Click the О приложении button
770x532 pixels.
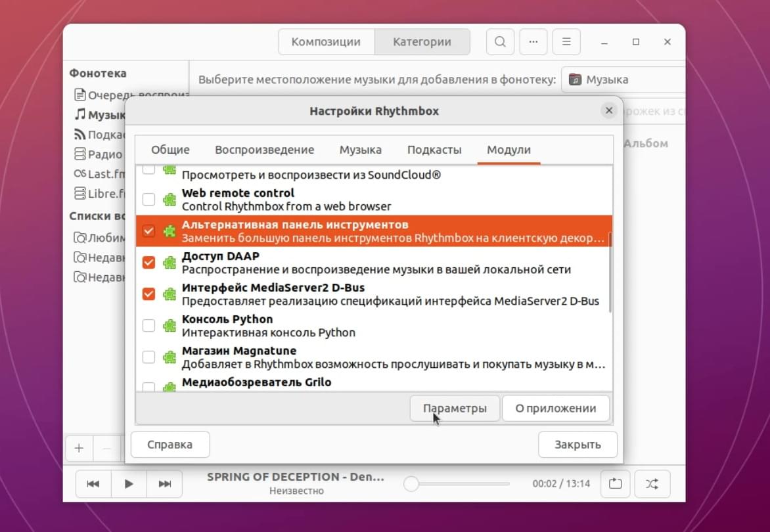click(555, 409)
